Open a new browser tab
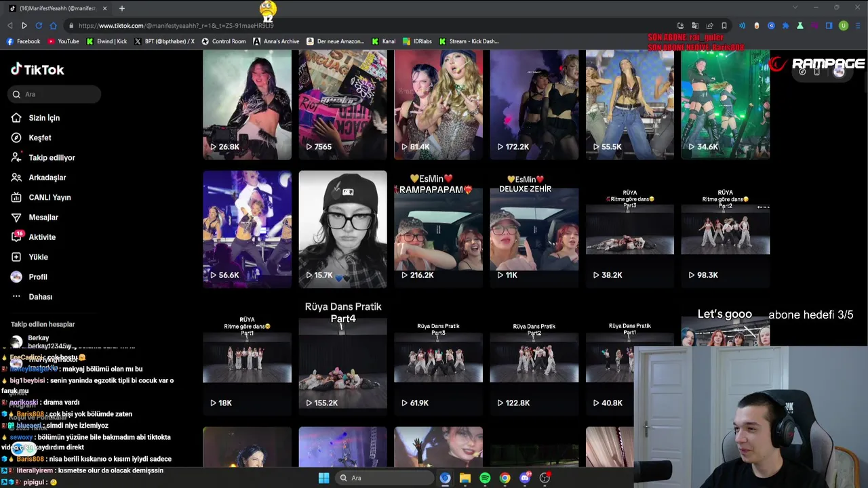Screen dimensions: 868x488 point(122,8)
